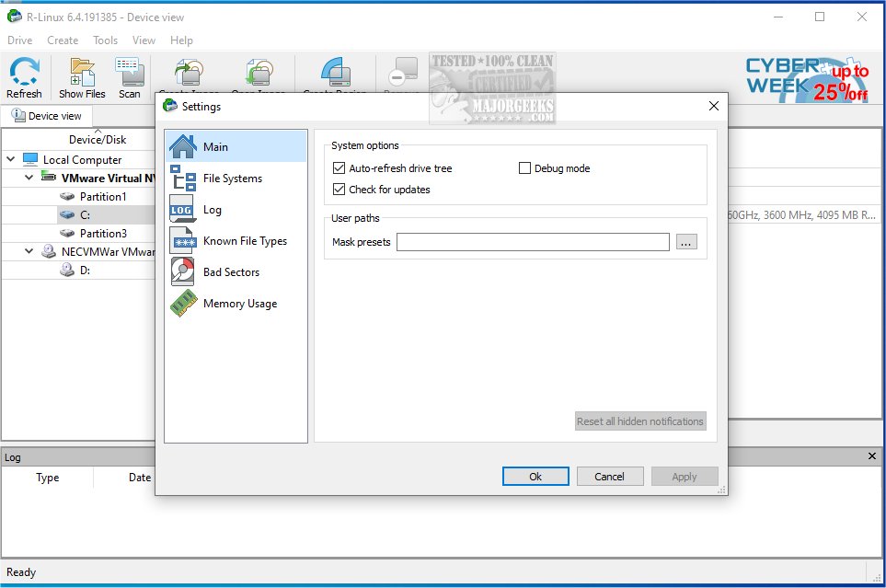Click the Mask presets input field
886x588 pixels.
(533, 242)
